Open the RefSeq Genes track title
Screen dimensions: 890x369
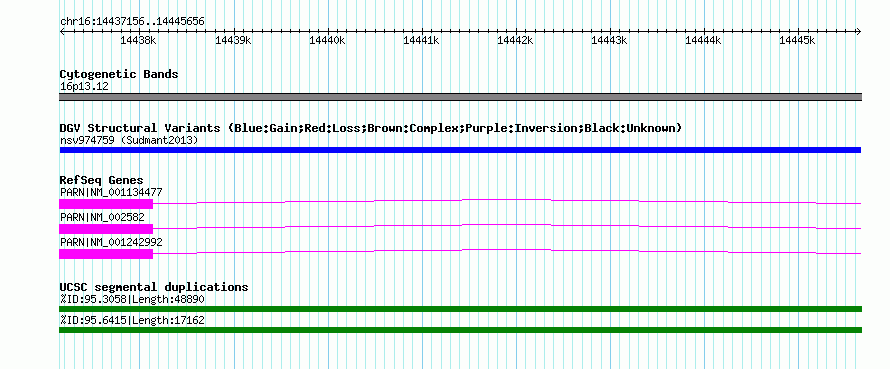coord(101,181)
